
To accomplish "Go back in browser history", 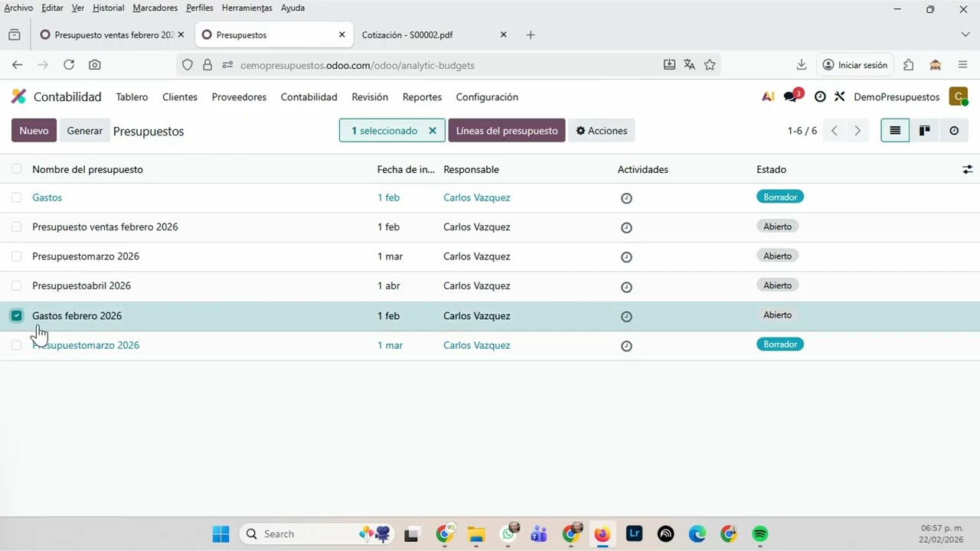I will pyautogui.click(x=17, y=65).
